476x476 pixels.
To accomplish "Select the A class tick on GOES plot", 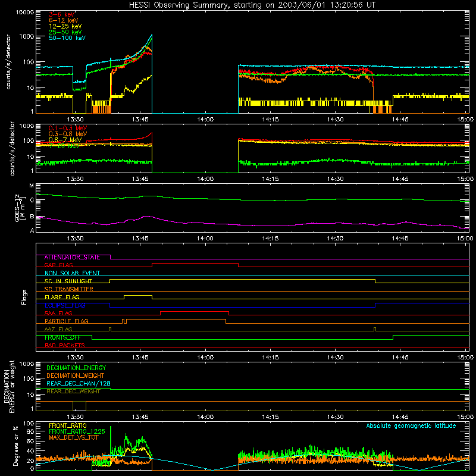I will click(x=32, y=230).
